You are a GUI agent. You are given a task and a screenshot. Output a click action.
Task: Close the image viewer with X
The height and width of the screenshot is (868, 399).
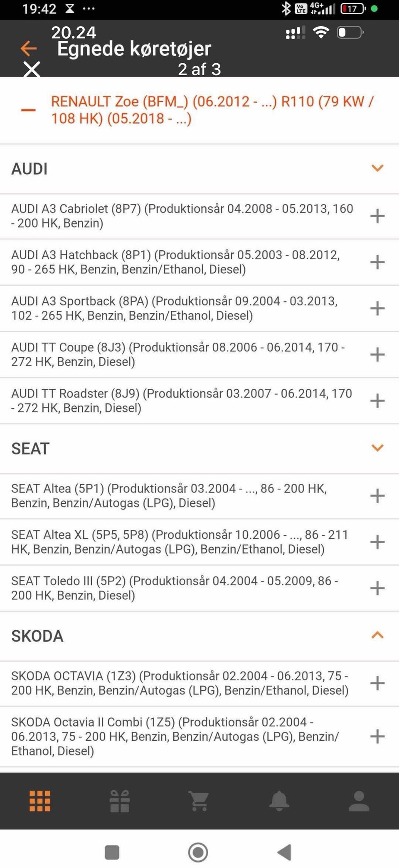pos(32,69)
